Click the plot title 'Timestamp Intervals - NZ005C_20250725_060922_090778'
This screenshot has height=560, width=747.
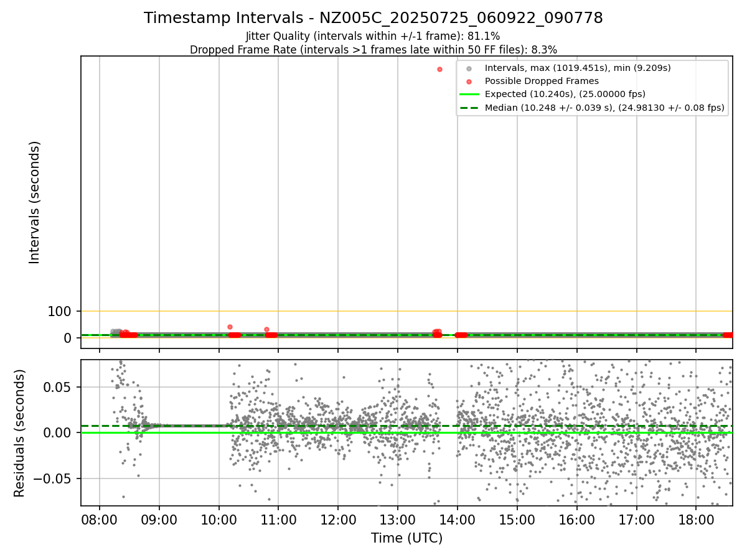click(x=374, y=18)
